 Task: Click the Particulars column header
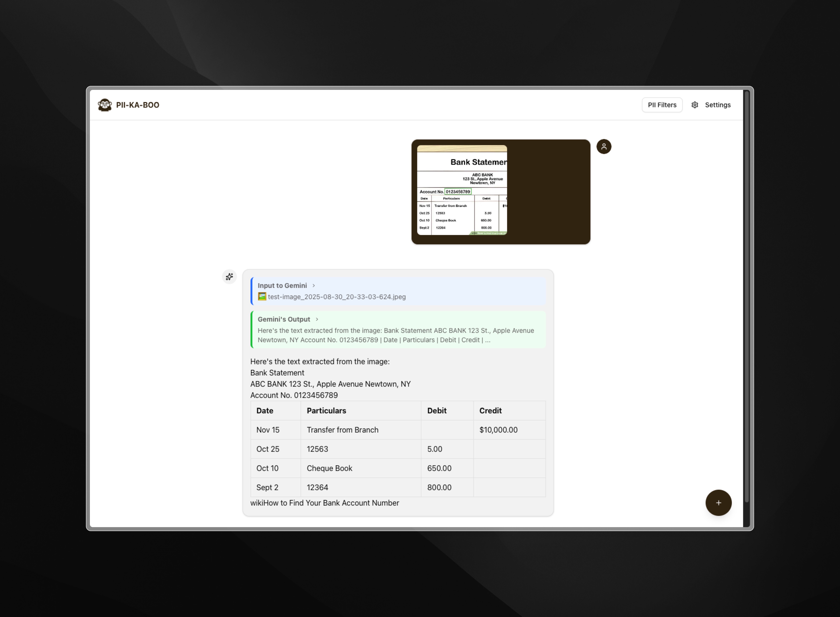[x=326, y=411]
